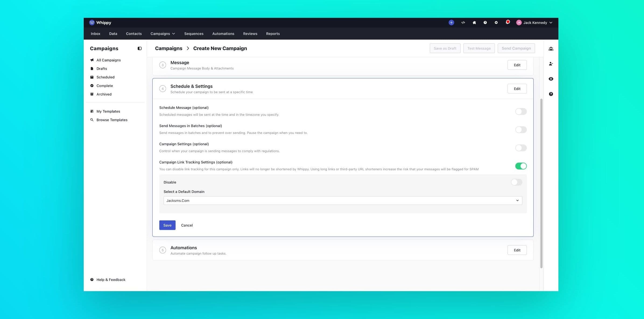Enable the Schedule Message toggle
Image resolution: width=644 pixels, height=319 pixels.
(x=521, y=111)
